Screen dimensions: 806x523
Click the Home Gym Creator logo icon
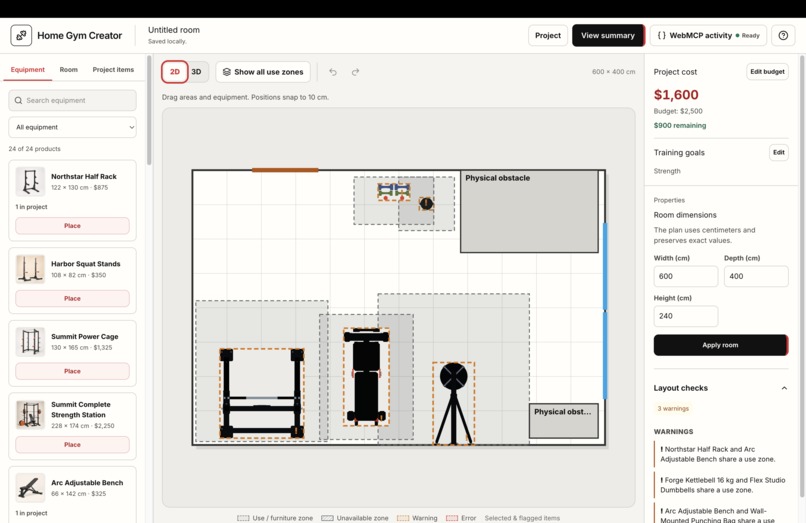click(x=21, y=35)
